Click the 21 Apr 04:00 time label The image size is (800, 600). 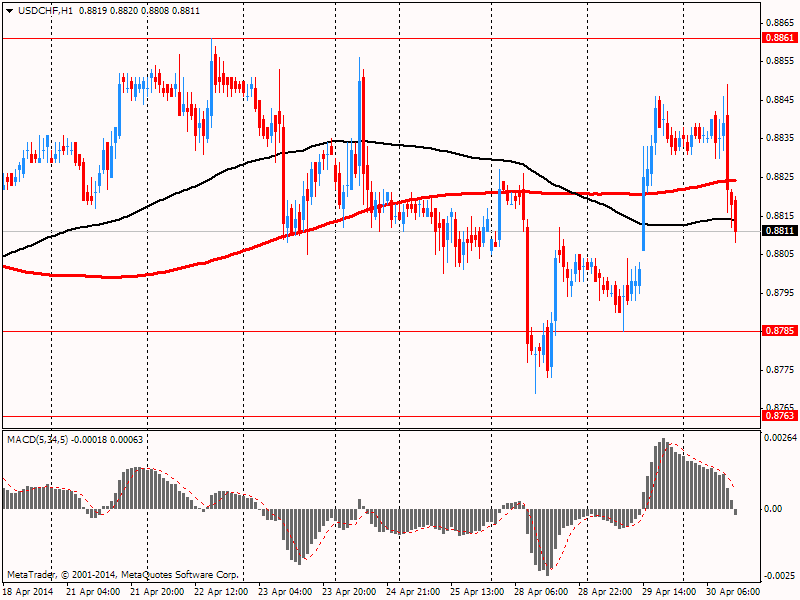coord(93,592)
